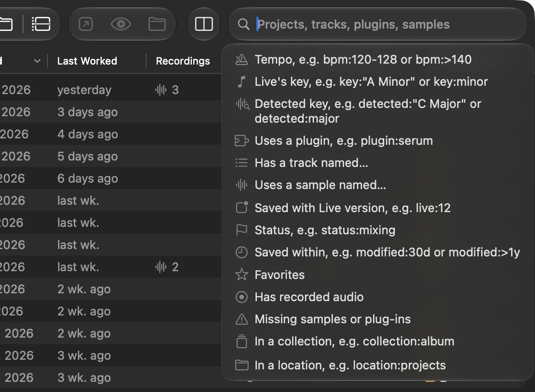This screenshot has height=392, width=535.
Task: Switch to the list view icon
Action: point(41,24)
